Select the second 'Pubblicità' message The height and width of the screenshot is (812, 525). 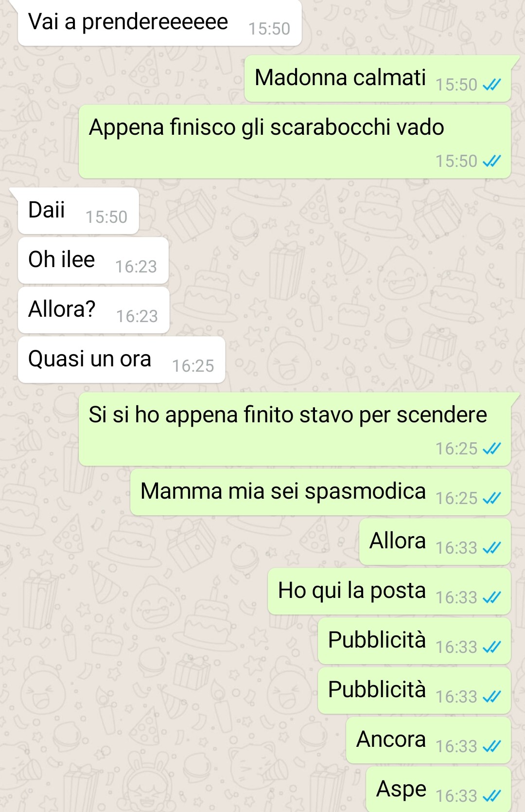414,690
